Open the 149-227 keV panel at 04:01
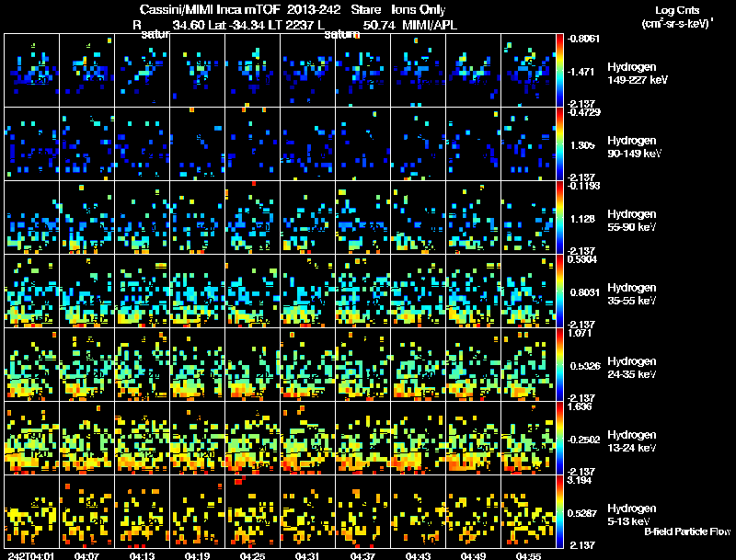 pos(31,70)
